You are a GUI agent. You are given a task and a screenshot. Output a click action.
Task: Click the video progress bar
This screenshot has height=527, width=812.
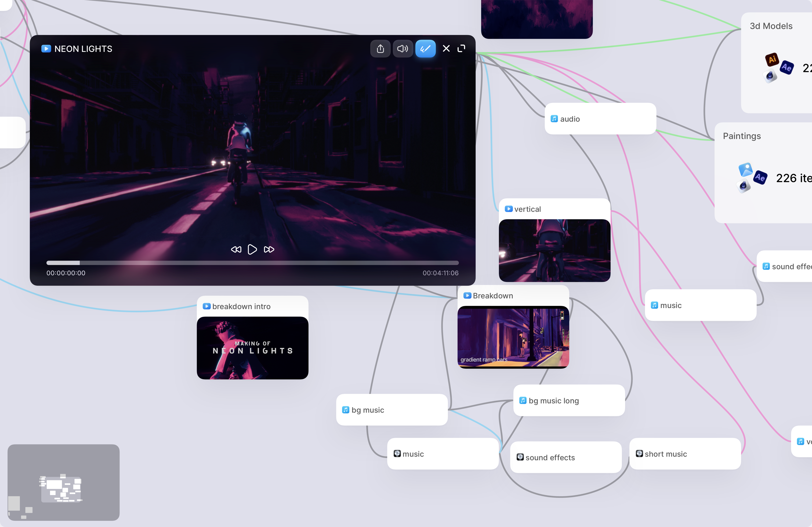[252, 263]
